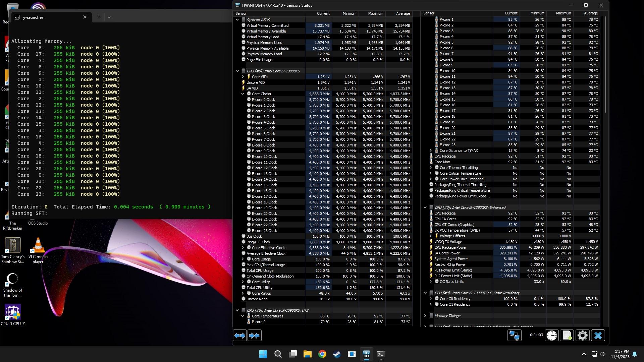Click the thermometer icon beside CPU Package Enhanced

(x=431, y=213)
